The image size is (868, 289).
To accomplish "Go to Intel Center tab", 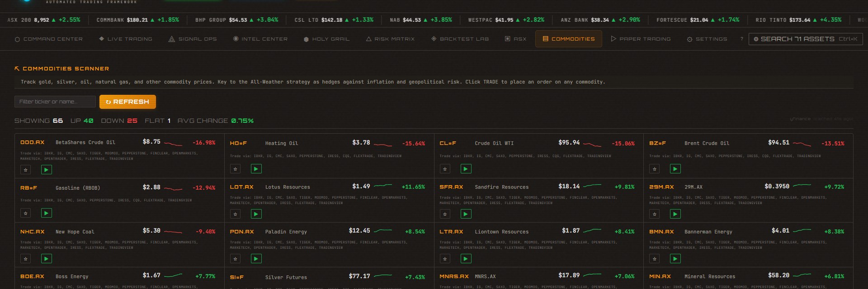I will click(x=260, y=39).
